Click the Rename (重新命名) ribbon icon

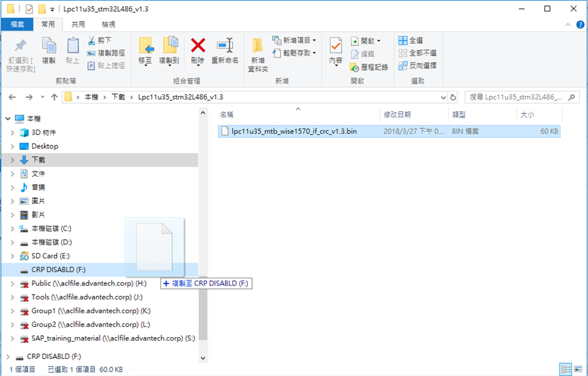[225, 46]
